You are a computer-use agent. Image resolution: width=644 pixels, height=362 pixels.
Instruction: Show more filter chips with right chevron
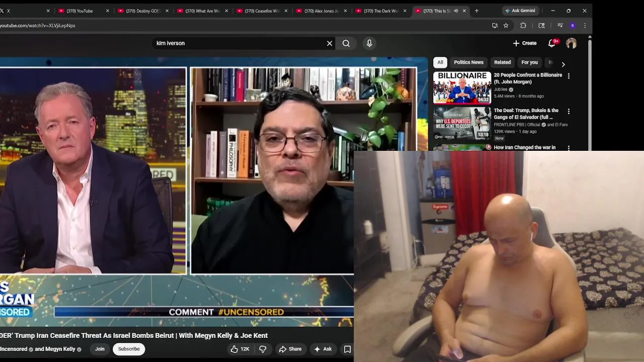pos(563,64)
